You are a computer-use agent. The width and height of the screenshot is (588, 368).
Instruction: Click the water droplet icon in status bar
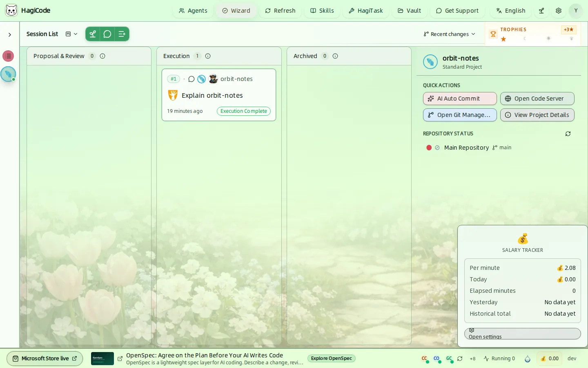pos(528,359)
